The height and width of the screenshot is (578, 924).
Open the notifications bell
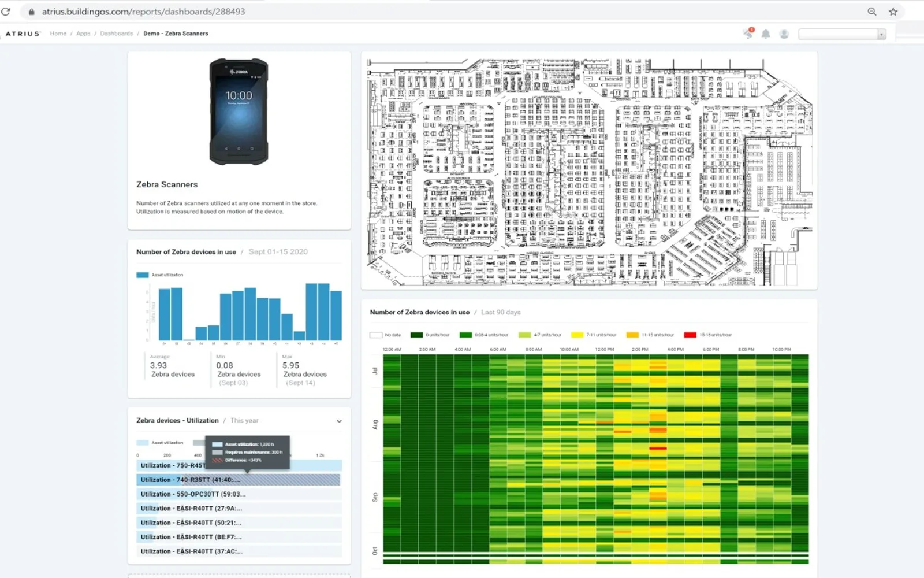pos(766,34)
